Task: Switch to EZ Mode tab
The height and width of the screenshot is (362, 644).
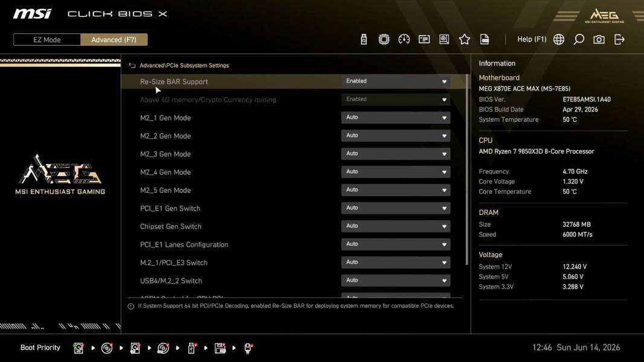Action: tap(47, 40)
